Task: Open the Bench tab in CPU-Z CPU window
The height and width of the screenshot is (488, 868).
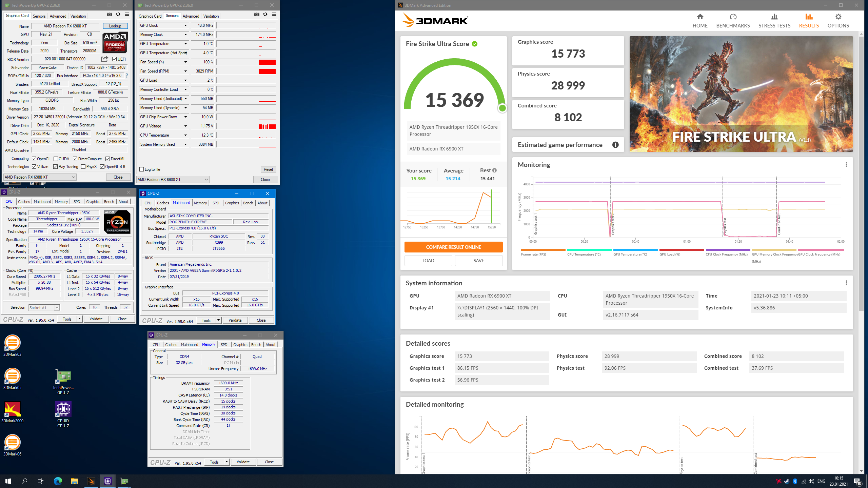Action: 109,202
